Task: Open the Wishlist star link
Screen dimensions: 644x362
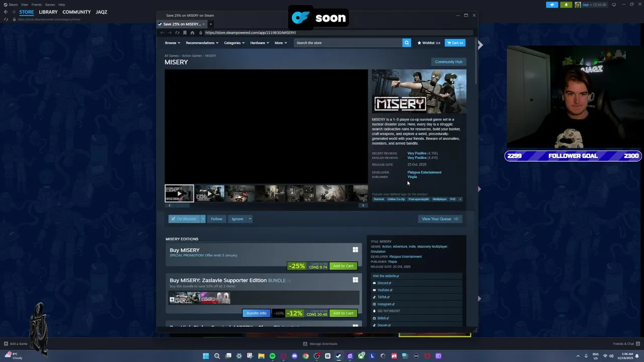Action: (429, 43)
